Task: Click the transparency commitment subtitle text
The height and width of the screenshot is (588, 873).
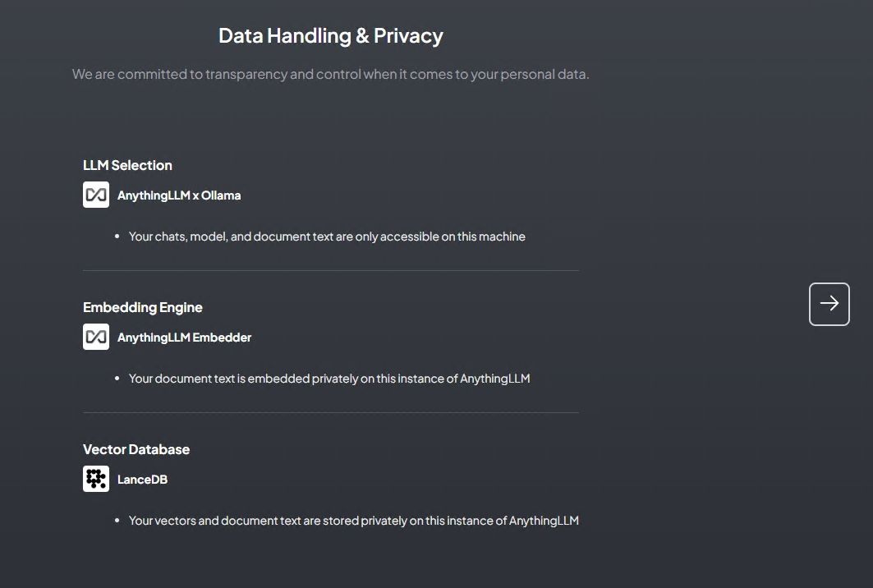Action: (330, 74)
